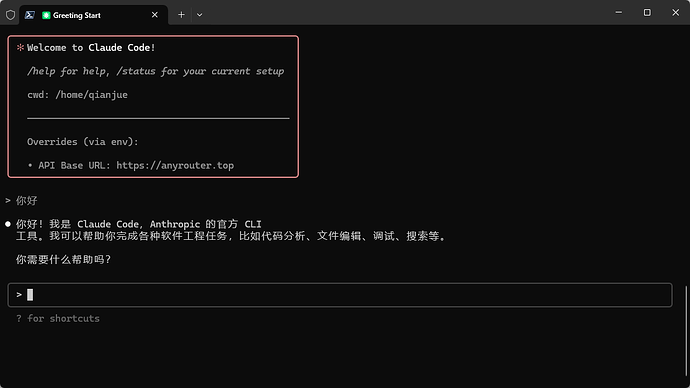Select the Greeting Start tab
Image resolution: width=690 pixels, height=388 pixels.
coord(94,15)
